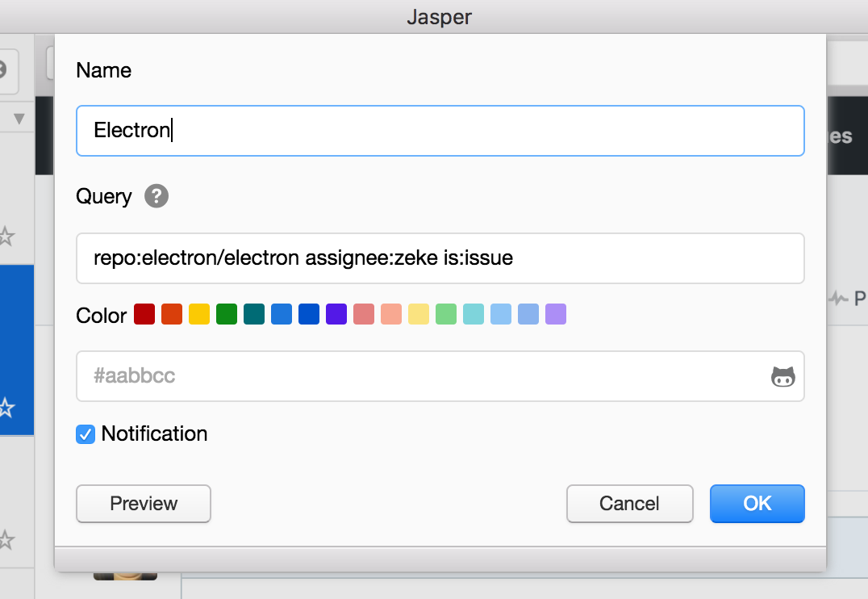
Task: Confirm with the OK button
Action: click(757, 504)
